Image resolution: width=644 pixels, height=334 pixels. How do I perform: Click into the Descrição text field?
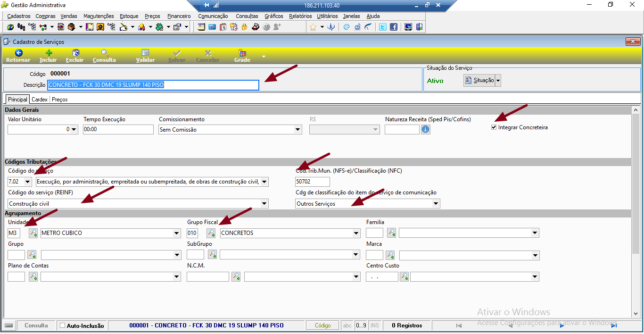[153, 85]
